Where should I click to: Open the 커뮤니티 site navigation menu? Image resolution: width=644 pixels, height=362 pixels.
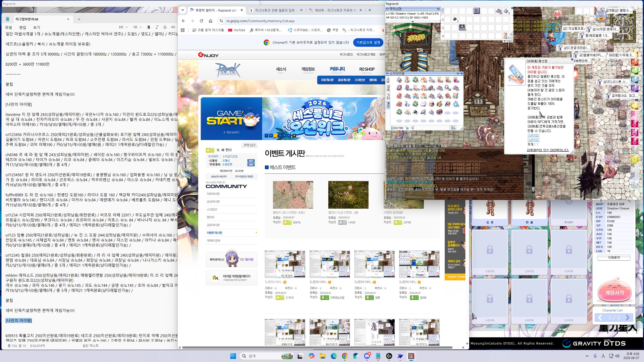[337, 69]
